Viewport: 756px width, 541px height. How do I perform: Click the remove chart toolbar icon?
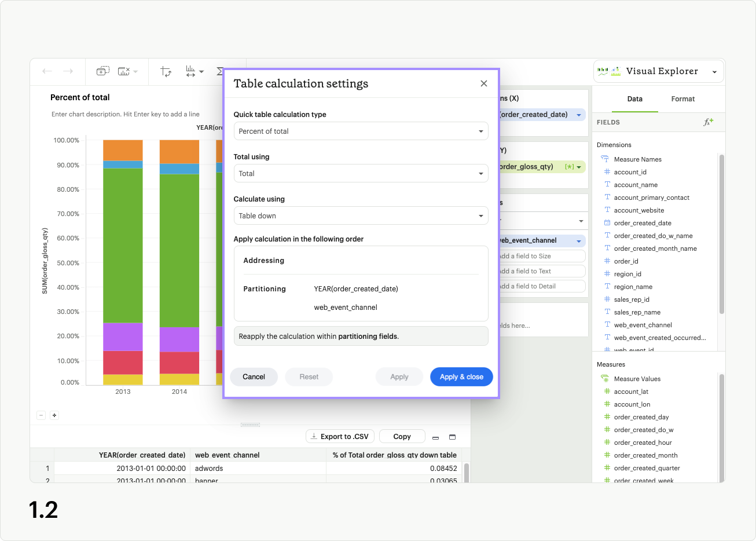click(122, 71)
